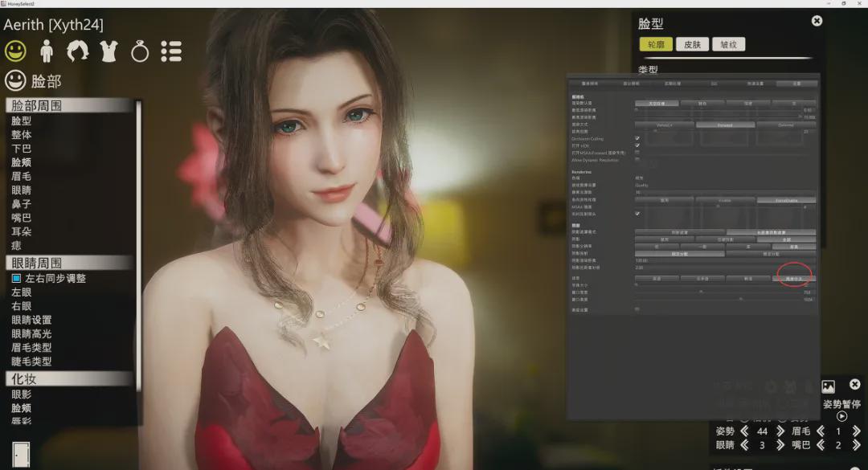
Task: Toggle the 打开 HDR checkbox
Action: tap(637, 145)
